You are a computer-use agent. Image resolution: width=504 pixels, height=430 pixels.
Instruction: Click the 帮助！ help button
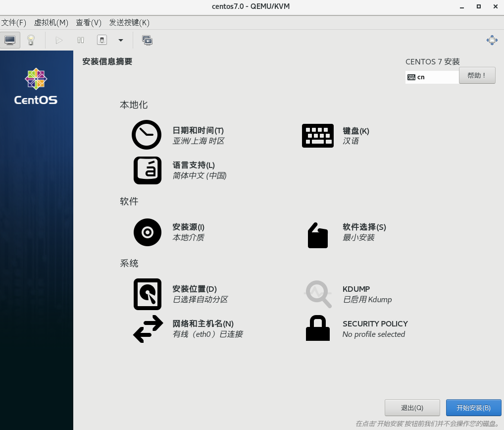(x=477, y=75)
